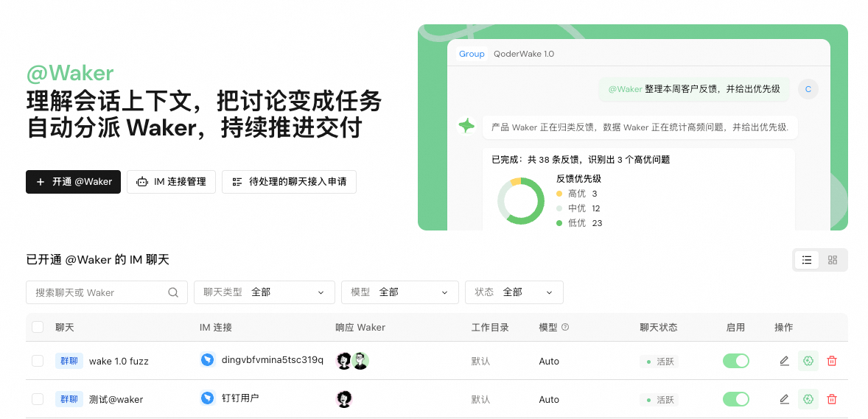Screen dimensions: 868x419
Task: Click 默认 directory for 测试@waker
Action: click(x=480, y=400)
